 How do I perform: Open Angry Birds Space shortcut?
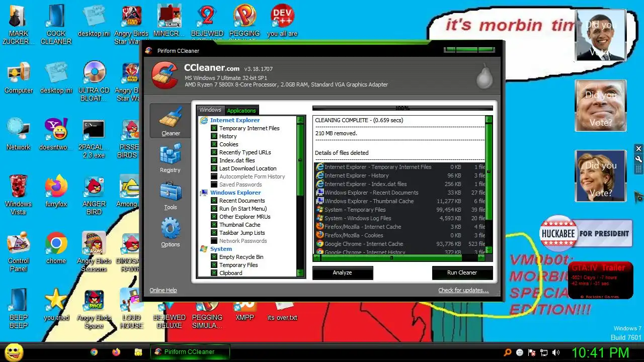(94, 308)
